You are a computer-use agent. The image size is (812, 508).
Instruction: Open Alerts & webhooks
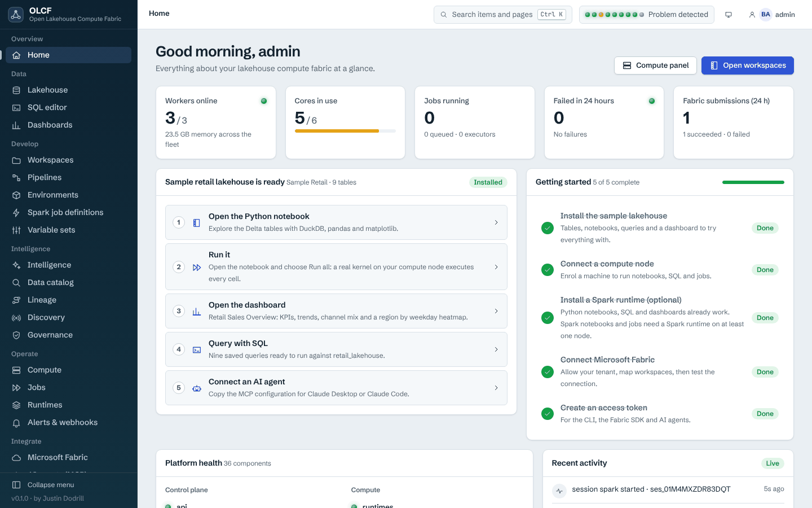(x=68, y=422)
